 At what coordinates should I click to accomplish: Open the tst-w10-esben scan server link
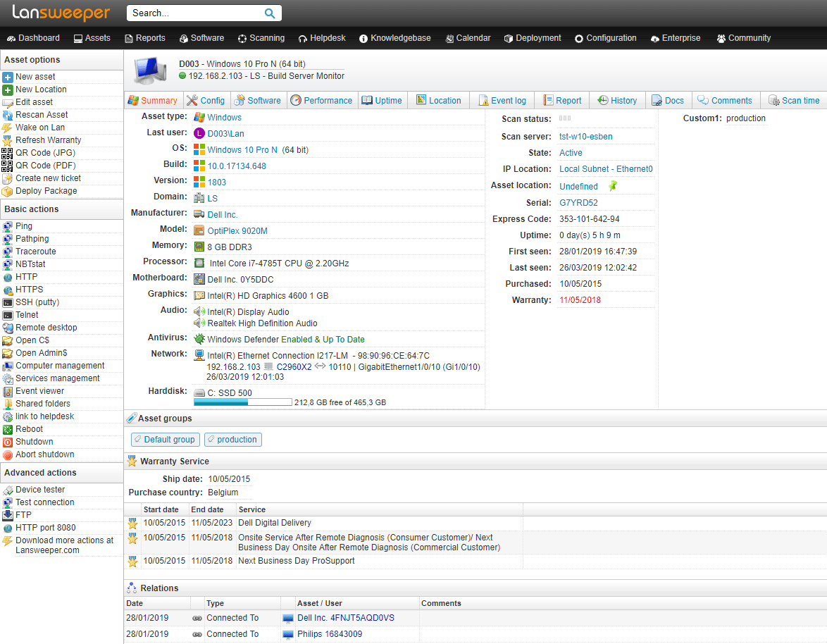click(585, 137)
